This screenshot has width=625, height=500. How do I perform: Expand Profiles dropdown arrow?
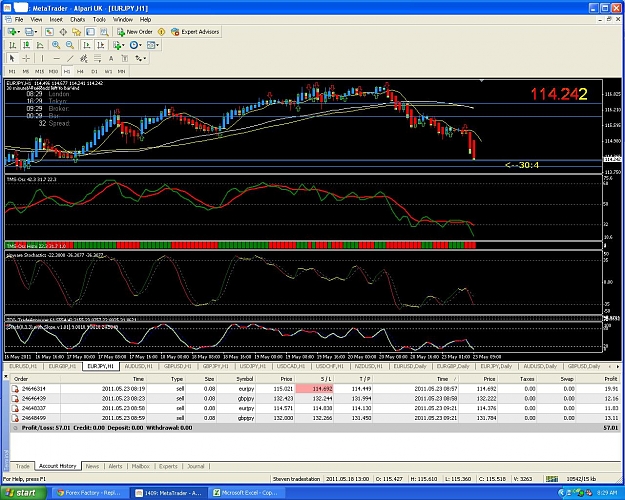click(36, 31)
